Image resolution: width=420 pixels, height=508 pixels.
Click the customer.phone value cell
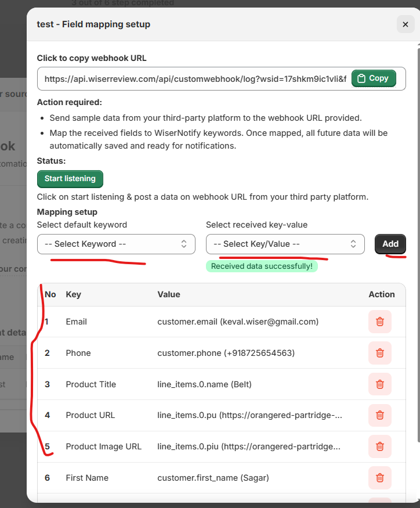[226, 353]
